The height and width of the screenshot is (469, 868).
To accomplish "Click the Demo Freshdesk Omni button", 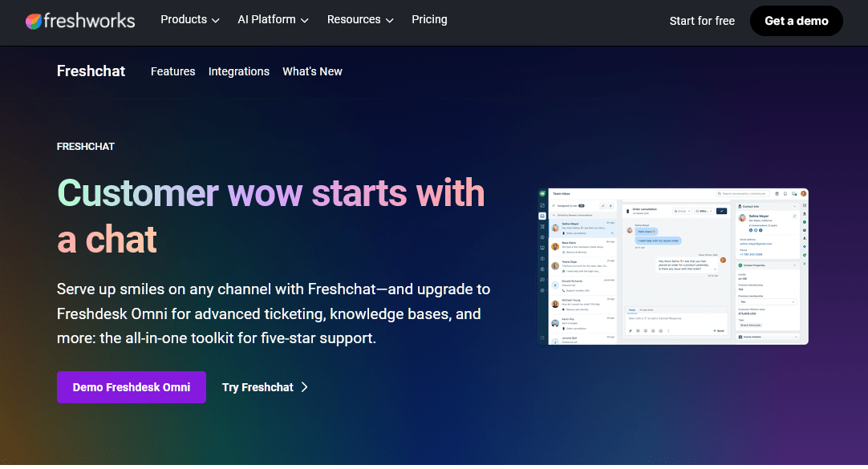I will click(132, 387).
